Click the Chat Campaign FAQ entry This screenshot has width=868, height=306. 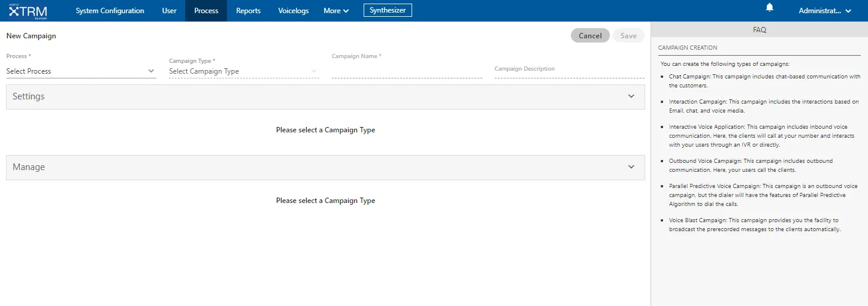coord(764,81)
